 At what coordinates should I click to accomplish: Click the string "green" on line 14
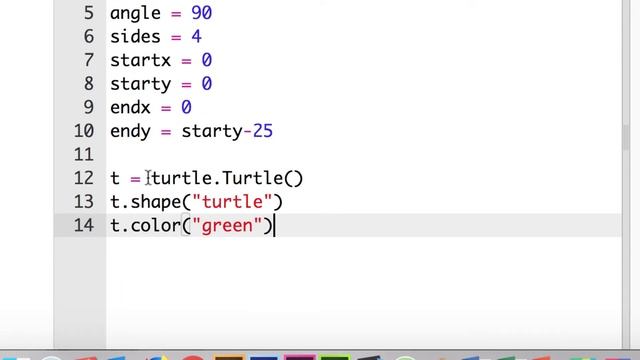pyautogui.click(x=227, y=227)
